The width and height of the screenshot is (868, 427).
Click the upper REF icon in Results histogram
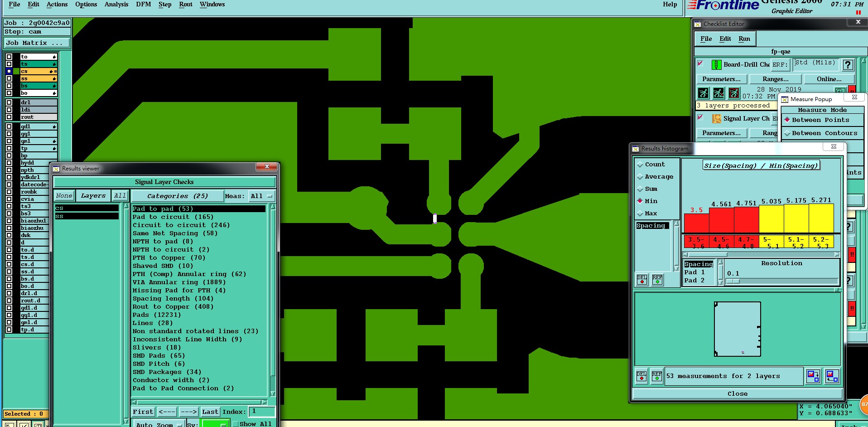point(657,280)
